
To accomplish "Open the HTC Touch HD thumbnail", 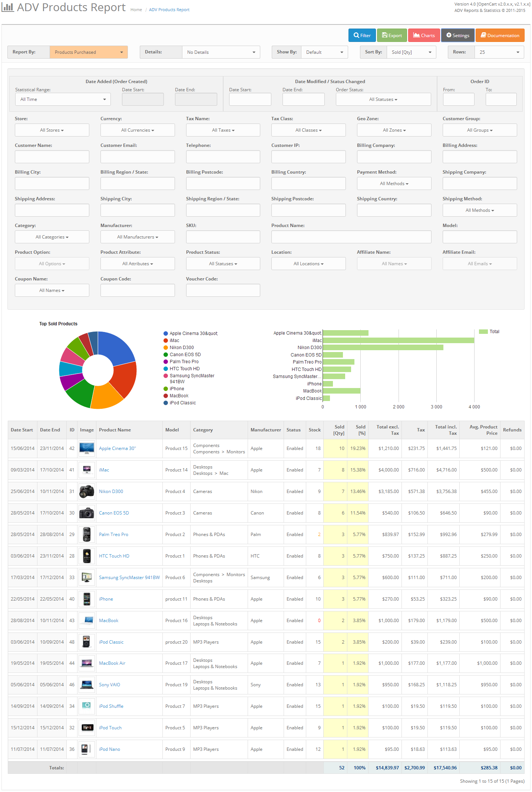I will click(x=87, y=556).
